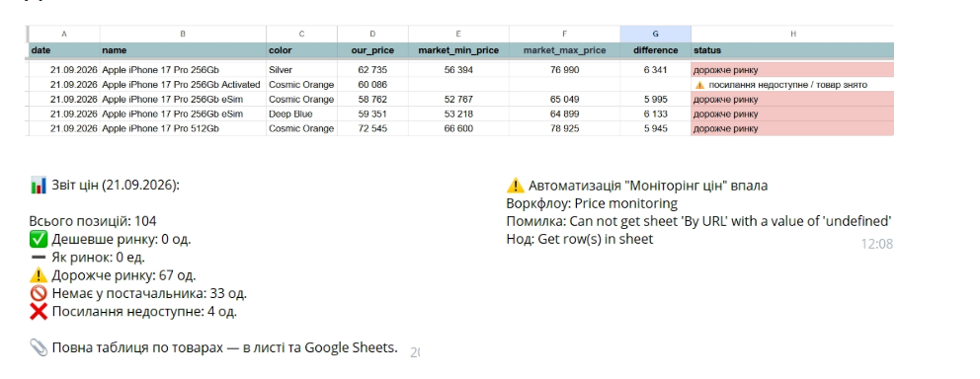Click the green checkmark icon next to Дешевше ринку

click(39, 239)
